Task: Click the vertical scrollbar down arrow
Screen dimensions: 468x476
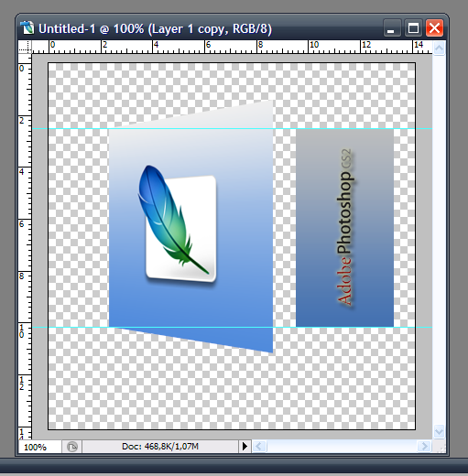Action: (x=439, y=431)
